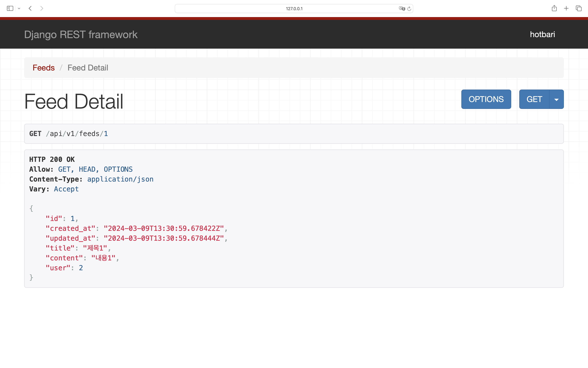
Task: Open a new tab with plus icon
Action: tap(566, 9)
